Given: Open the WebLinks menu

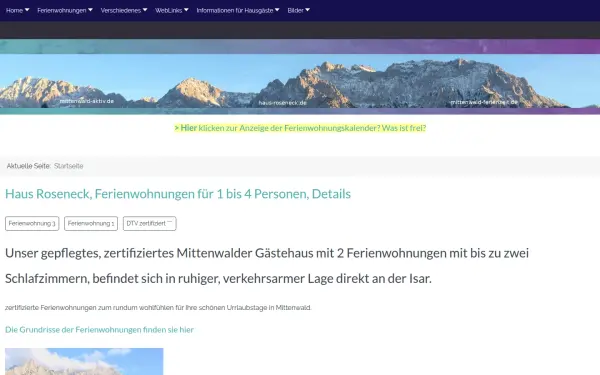Looking at the screenshot, I should pos(169,10).
